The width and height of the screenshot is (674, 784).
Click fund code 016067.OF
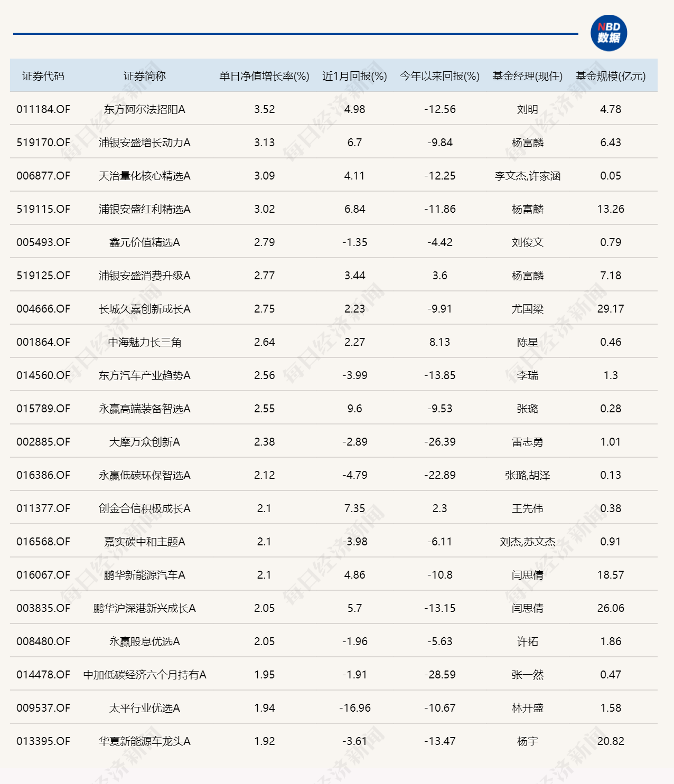(x=43, y=575)
